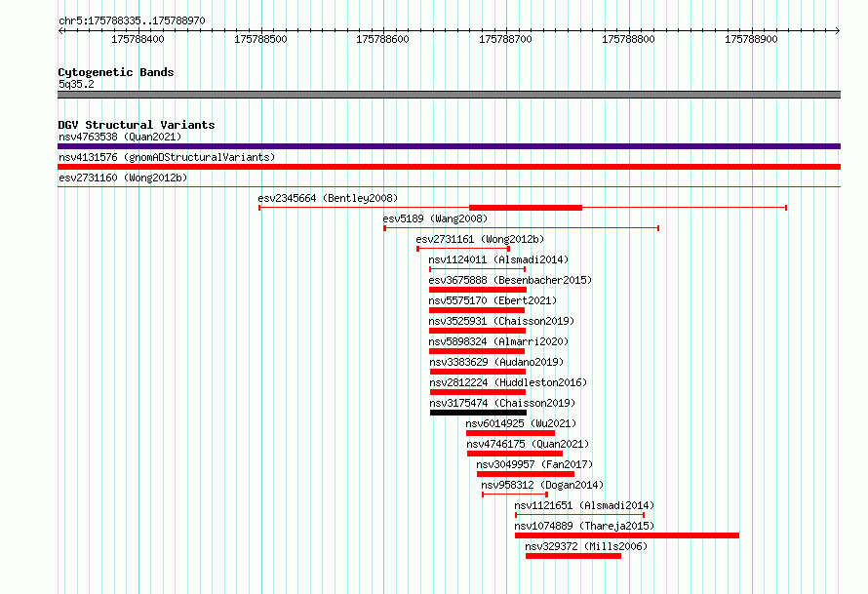Click esv2731161 (Wong2012b) label
This screenshot has height=594, width=868.
pos(480,239)
